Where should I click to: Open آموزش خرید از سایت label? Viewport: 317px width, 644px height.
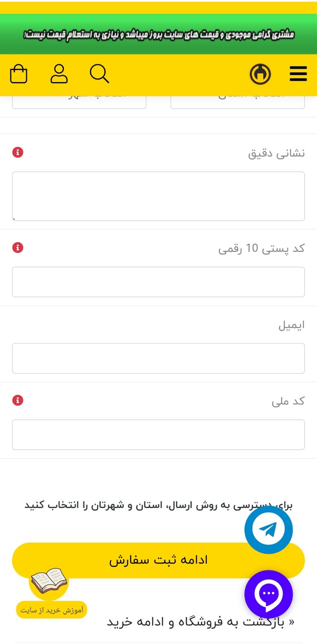52,610
